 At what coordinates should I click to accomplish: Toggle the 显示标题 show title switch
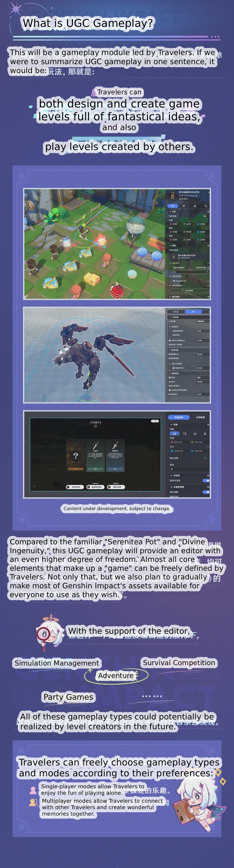(x=206, y=492)
